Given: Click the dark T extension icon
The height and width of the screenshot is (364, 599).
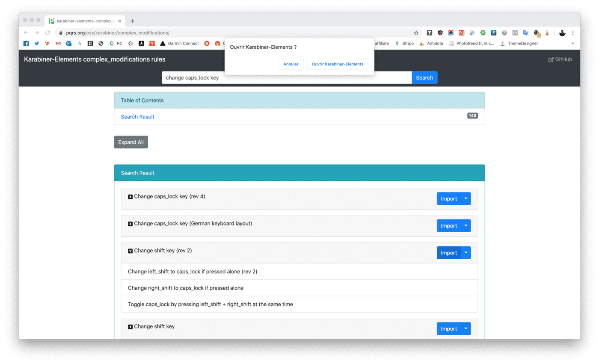Looking at the screenshot, I should [430, 33].
